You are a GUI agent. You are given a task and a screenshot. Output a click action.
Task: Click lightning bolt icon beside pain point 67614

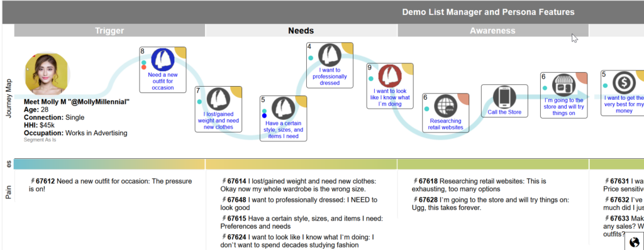tap(225, 181)
